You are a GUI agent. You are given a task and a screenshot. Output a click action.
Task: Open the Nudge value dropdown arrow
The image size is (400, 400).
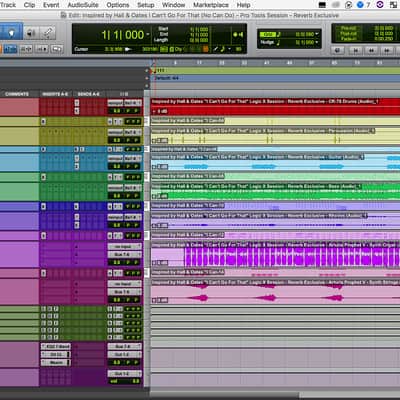coord(317,42)
